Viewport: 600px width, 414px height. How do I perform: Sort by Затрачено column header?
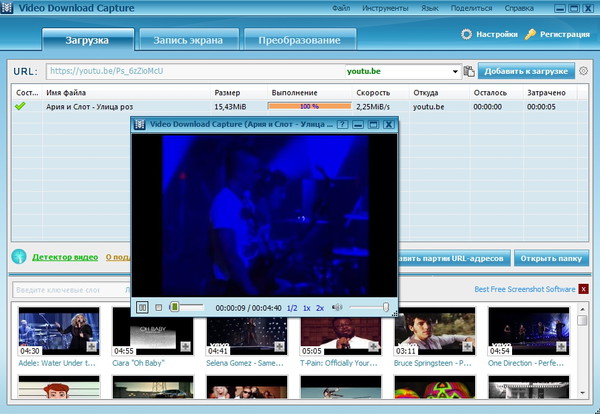[x=550, y=93]
